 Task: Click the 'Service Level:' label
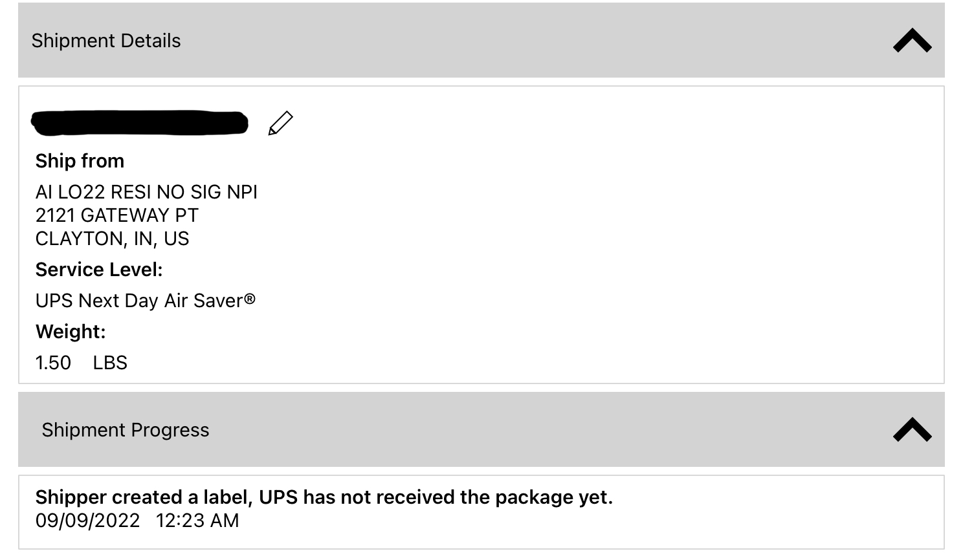[x=99, y=270]
